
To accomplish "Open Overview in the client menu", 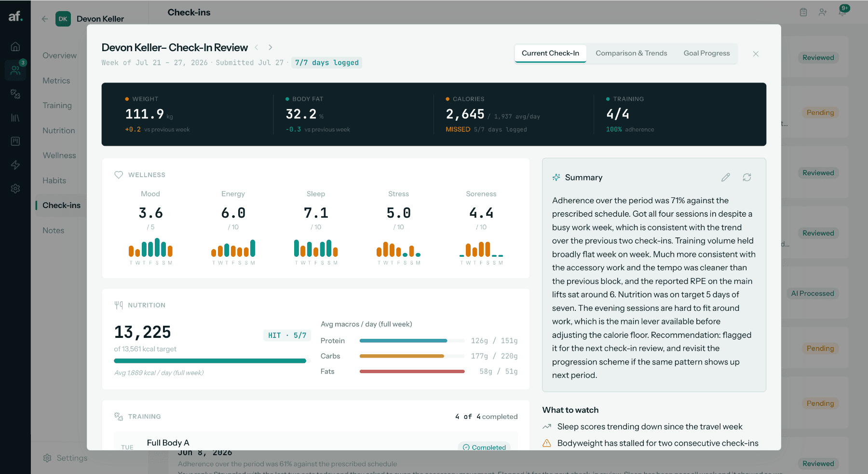I will pyautogui.click(x=59, y=56).
